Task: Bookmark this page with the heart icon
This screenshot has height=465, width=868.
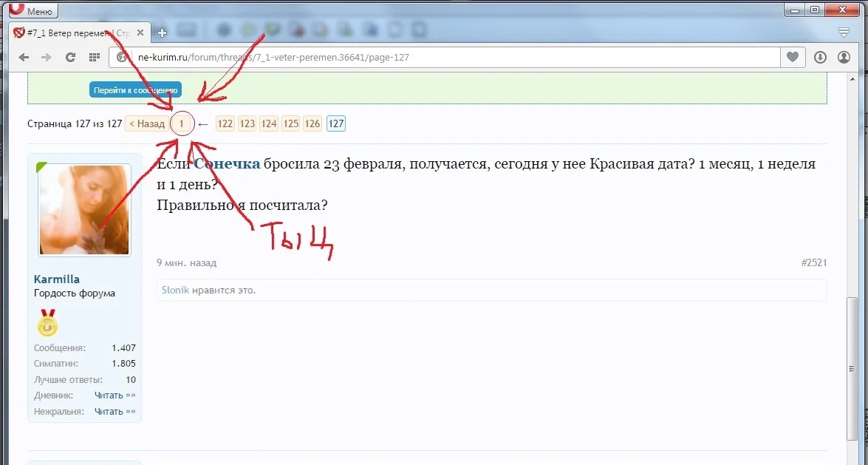Action: click(x=791, y=57)
